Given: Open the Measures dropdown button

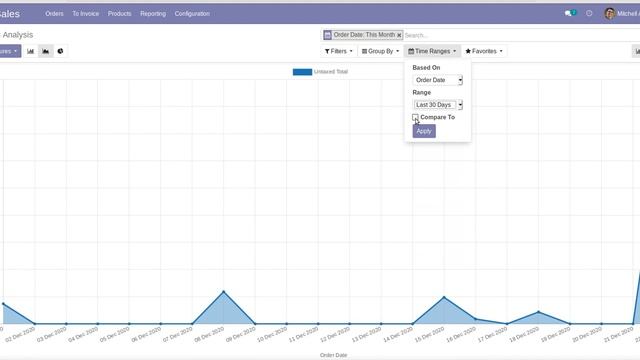Looking at the screenshot, I should click(9, 51).
